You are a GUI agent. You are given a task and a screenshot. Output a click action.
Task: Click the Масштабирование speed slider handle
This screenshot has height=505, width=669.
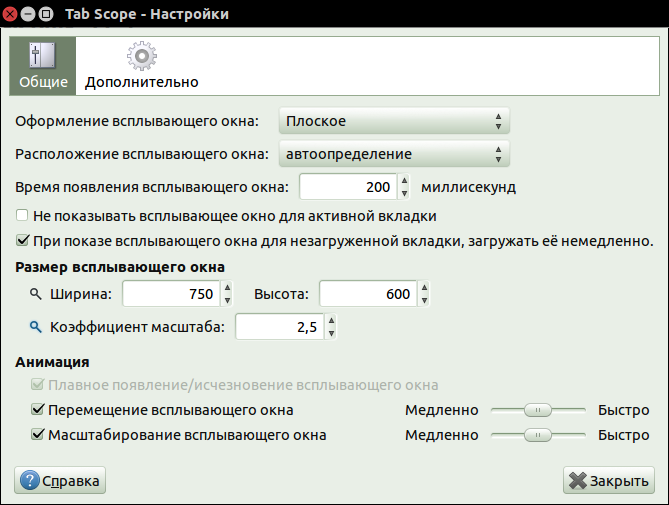538,435
